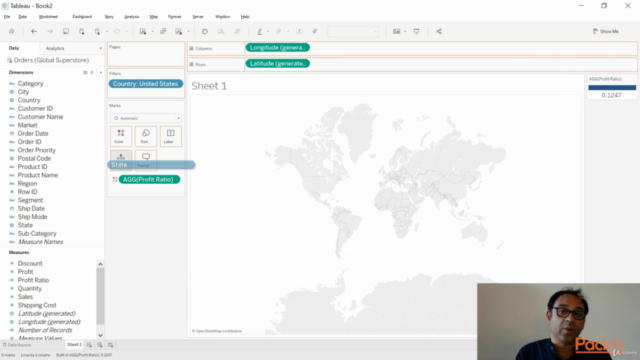Pause auto updates from the toolbar
The image size is (640, 360).
click(97, 31)
